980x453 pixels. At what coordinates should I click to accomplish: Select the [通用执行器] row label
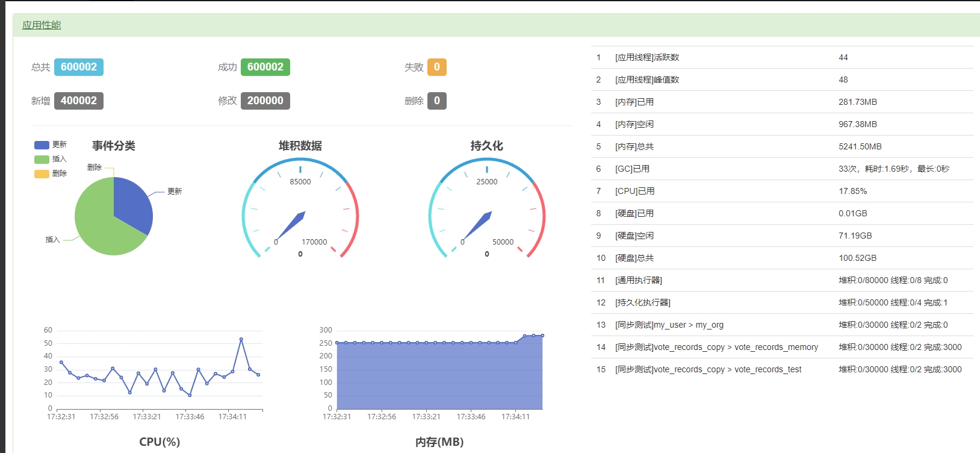(639, 280)
